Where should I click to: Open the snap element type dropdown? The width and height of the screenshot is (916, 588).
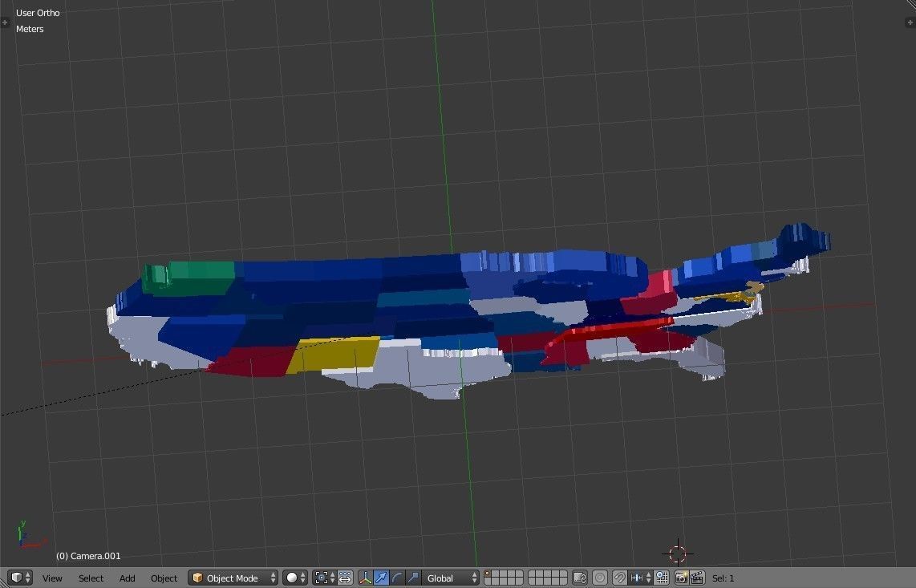coord(640,578)
